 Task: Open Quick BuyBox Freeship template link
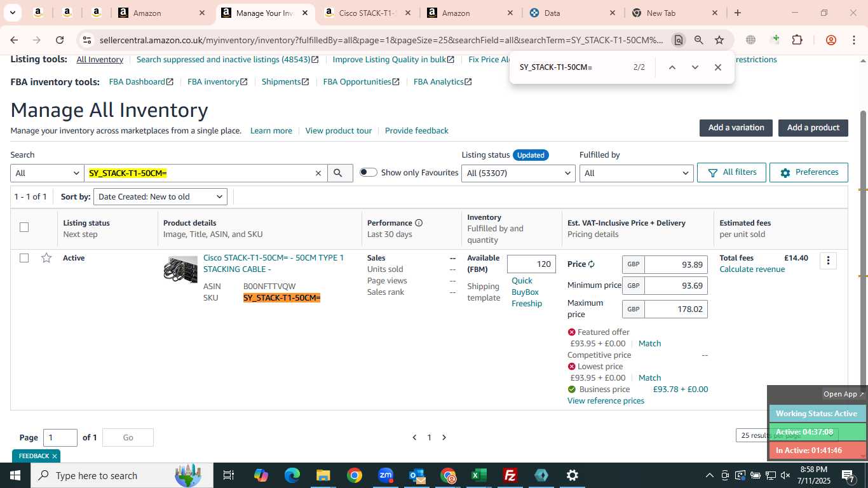click(x=527, y=292)
